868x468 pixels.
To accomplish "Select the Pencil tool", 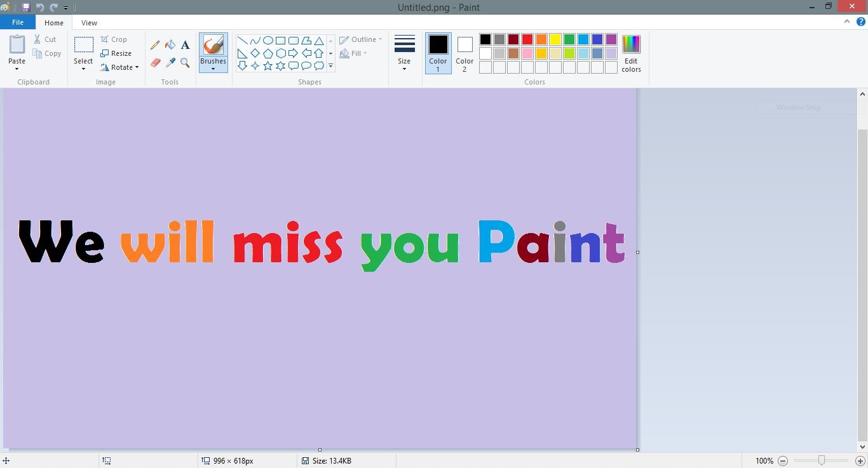I will (x=155, y=45).
